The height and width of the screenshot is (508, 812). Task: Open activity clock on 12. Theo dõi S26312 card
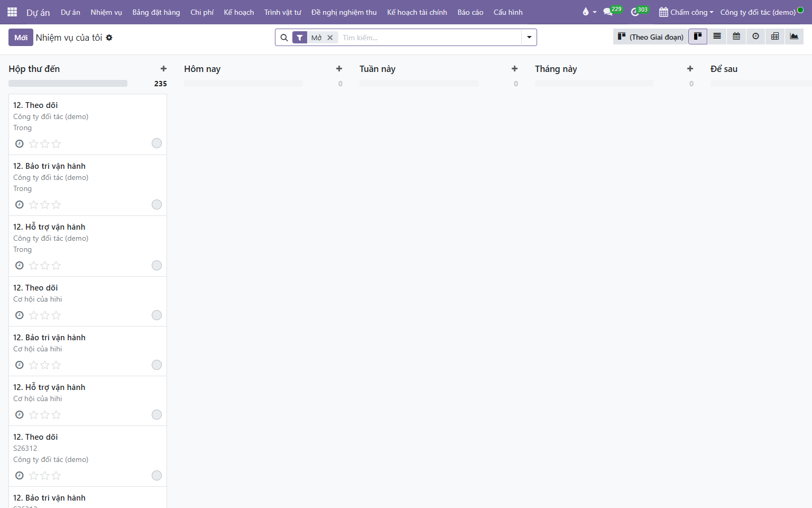click(x=20, y=476)
